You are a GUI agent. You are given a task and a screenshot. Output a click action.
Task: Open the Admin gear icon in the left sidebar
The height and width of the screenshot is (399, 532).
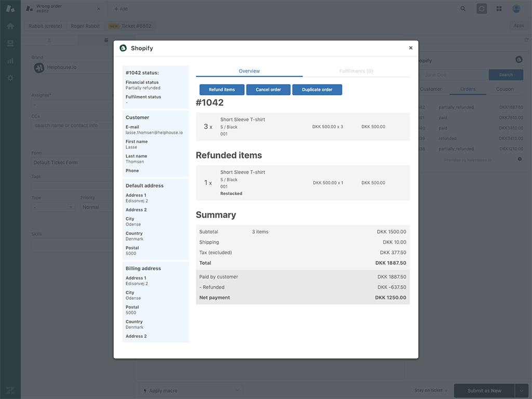[10, 78]
